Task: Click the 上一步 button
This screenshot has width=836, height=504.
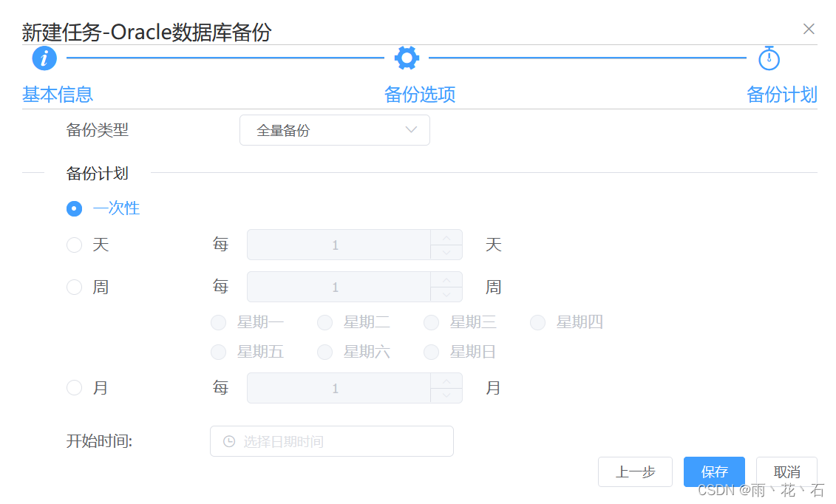Action: coord(635,471)
